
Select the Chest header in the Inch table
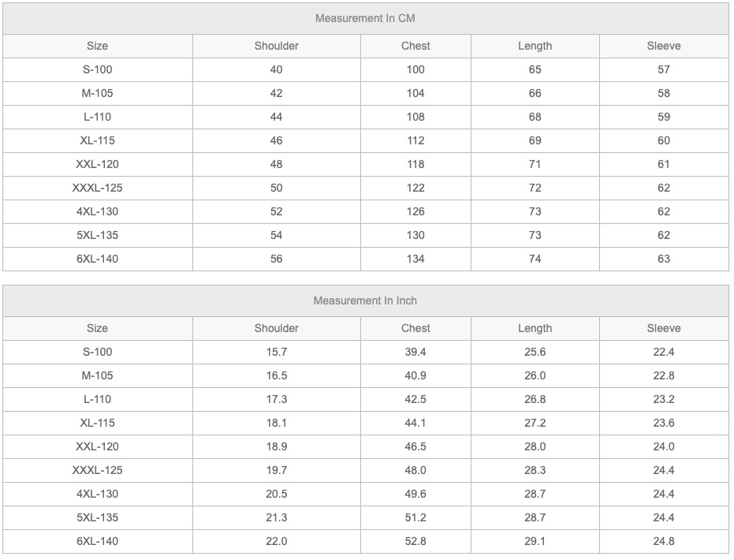415,328
